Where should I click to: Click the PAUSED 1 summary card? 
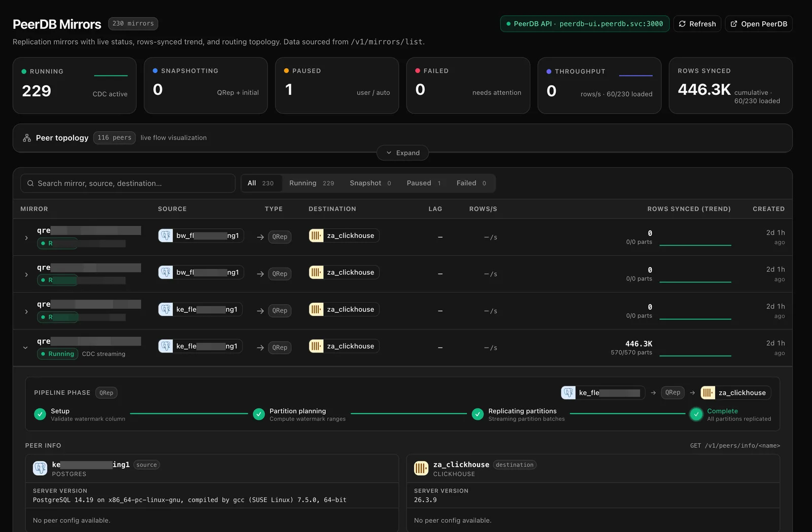click(x=337, y=85)
